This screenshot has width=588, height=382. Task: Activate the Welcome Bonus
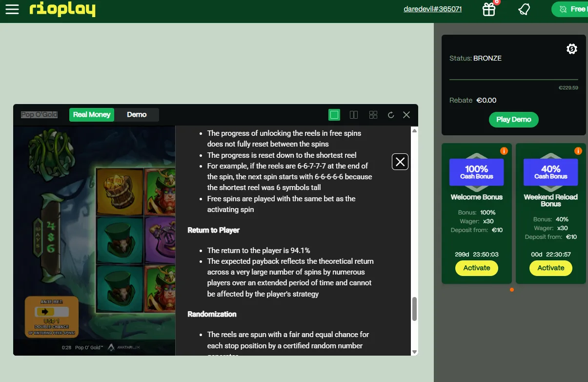(x=477, y=268)
